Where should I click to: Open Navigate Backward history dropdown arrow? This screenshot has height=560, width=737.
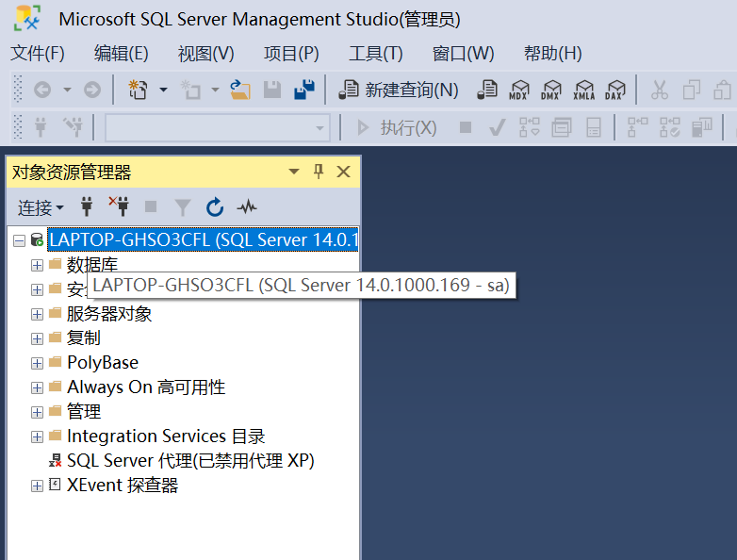pos(67,90)
